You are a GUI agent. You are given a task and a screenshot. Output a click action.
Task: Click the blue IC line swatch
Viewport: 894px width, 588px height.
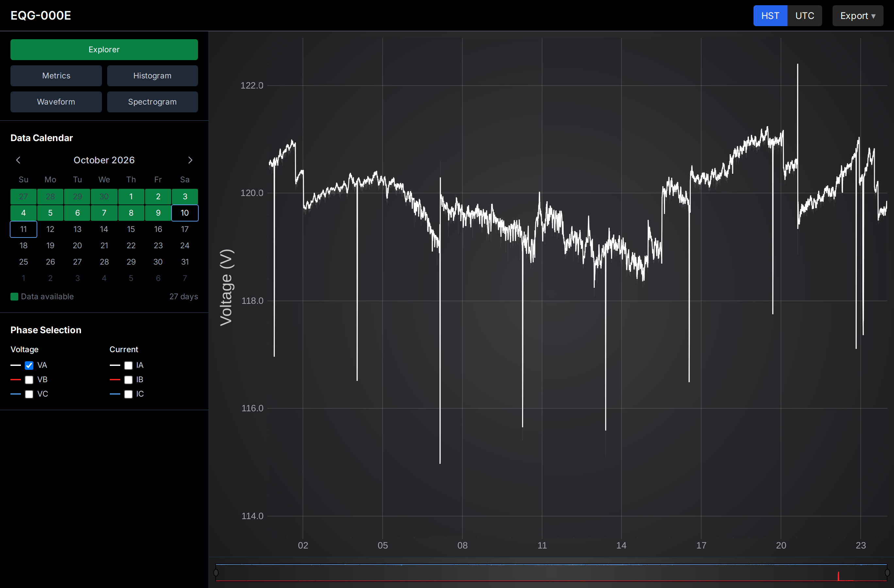pyautogui.click(x=115, y=394)
